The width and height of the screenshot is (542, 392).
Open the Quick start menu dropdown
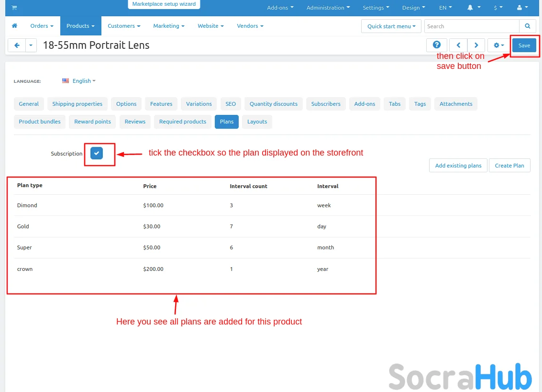391,26
